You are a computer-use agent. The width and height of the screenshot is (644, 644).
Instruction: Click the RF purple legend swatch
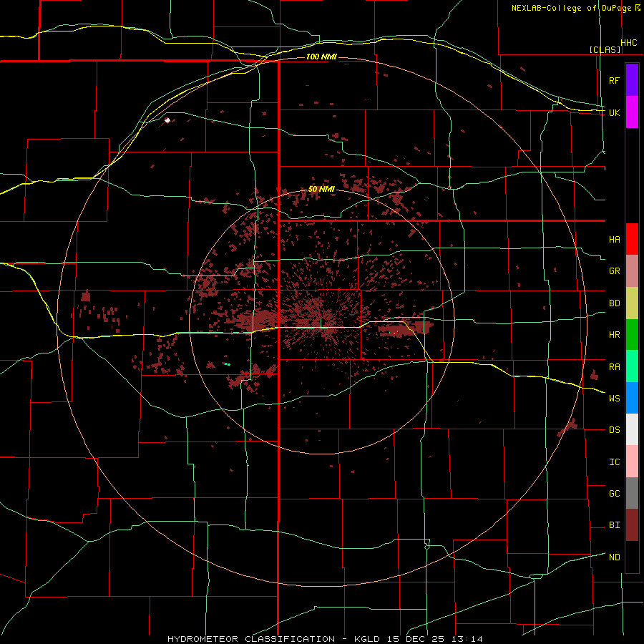click(x=632, y=80)
